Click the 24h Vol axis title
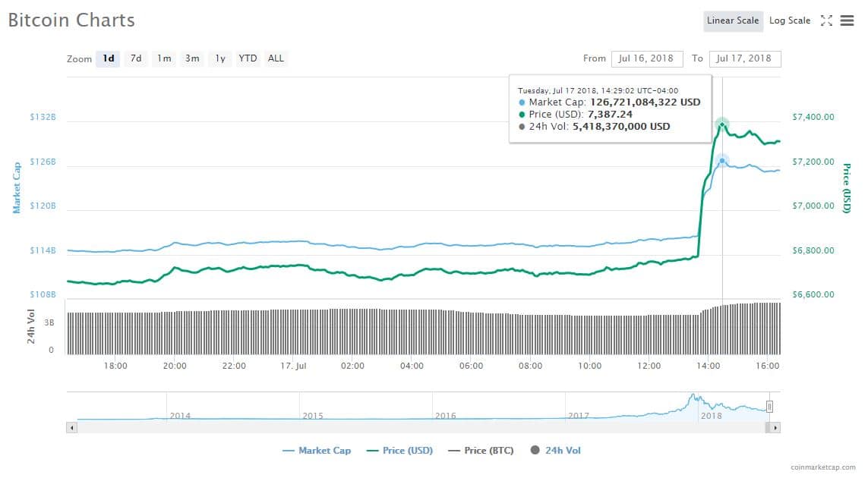868x478 pixels. coord(31,326)
